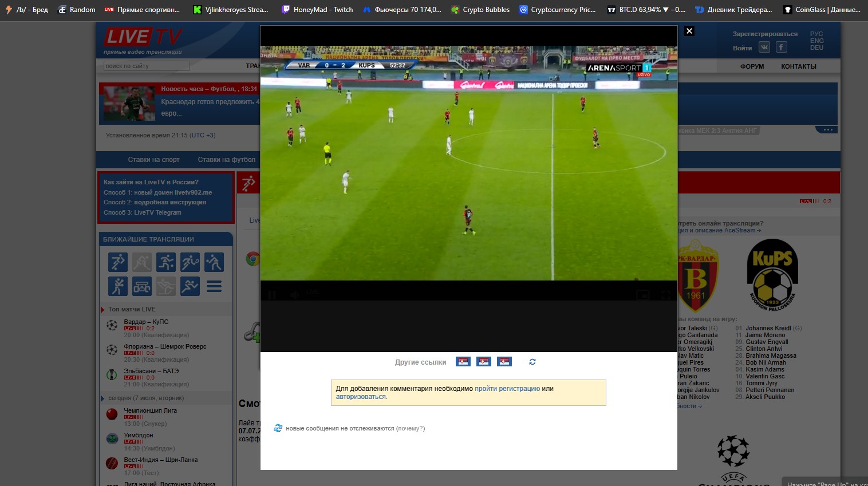Open the UEFA Champions League logo
Image resolution: width=868 pixels, height=486 pixels.
coord(733,460)
